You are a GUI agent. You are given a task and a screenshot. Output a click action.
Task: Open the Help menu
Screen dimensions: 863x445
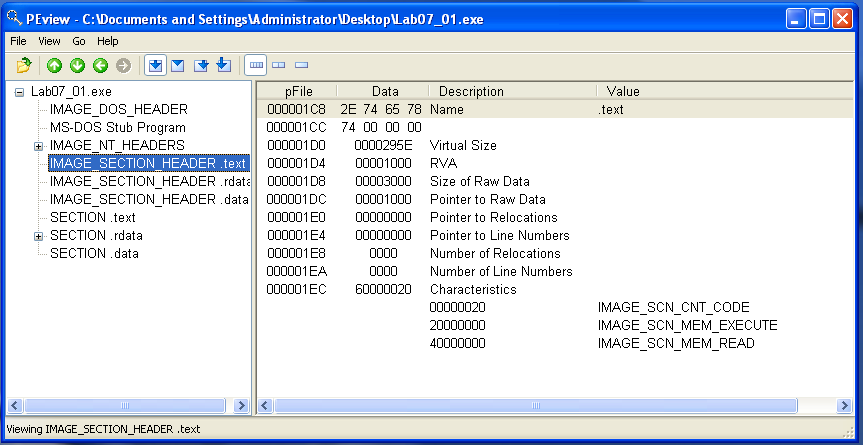pyautogui.click(x=108, y=41)
